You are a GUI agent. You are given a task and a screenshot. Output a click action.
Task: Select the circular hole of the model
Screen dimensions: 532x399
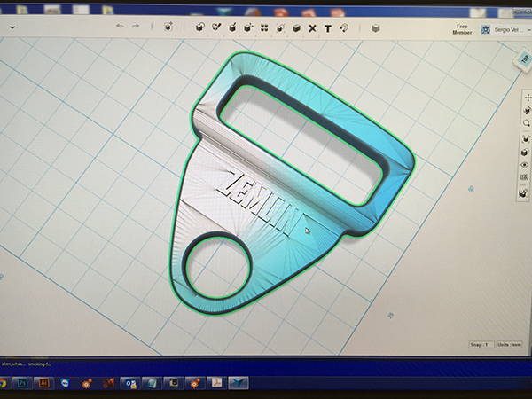coord(220,266)
